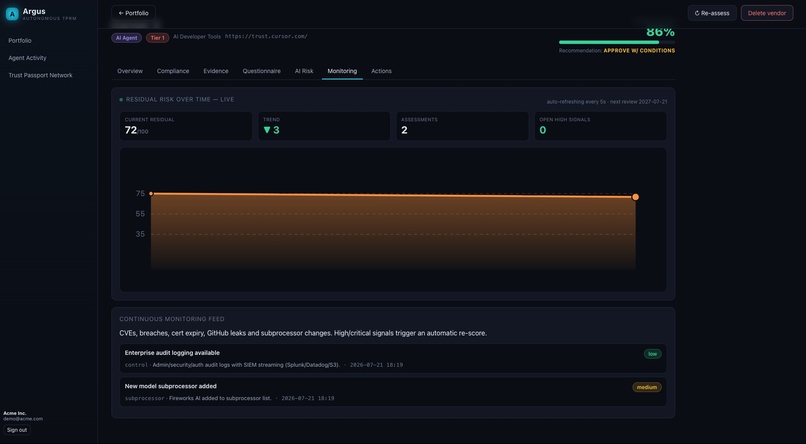Click the Delete vendor button
806x444 pixels.
[x=766, y=13]
